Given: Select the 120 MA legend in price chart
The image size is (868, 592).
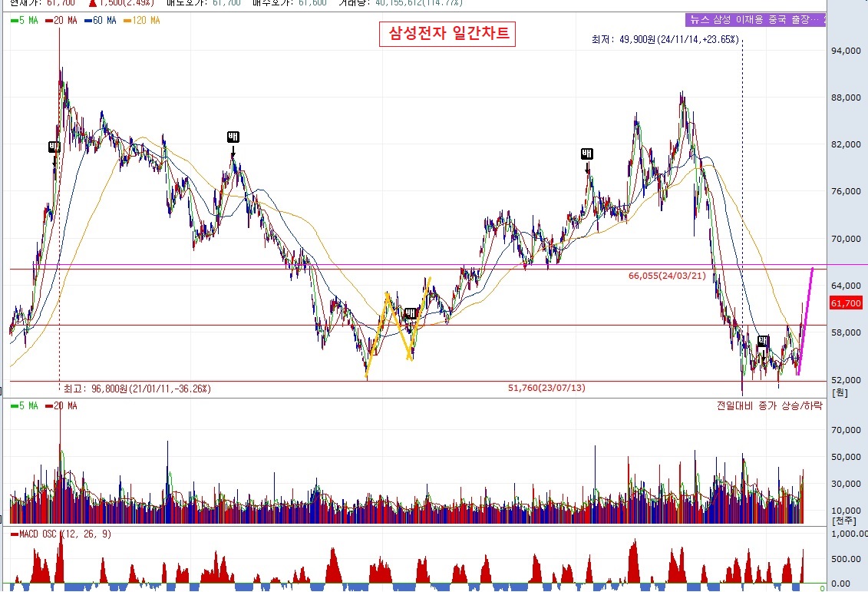Looking at the screenshot, I should [x=142, y=21].
